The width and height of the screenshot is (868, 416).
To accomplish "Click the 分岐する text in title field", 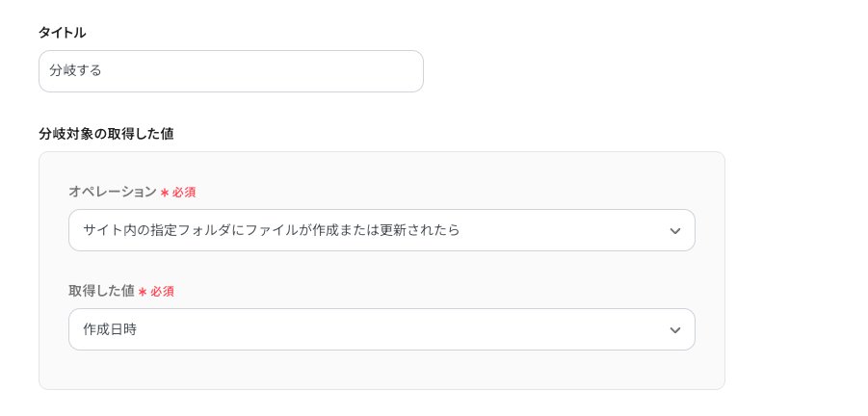I will (x=75, y=71).
